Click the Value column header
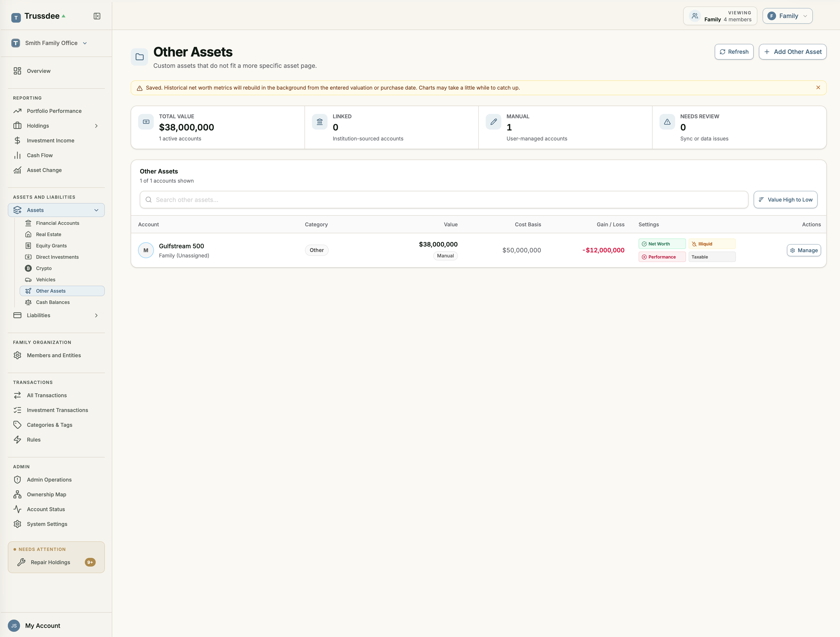The width and height of the screenshot is (840, 637). (x=450, y=224)
